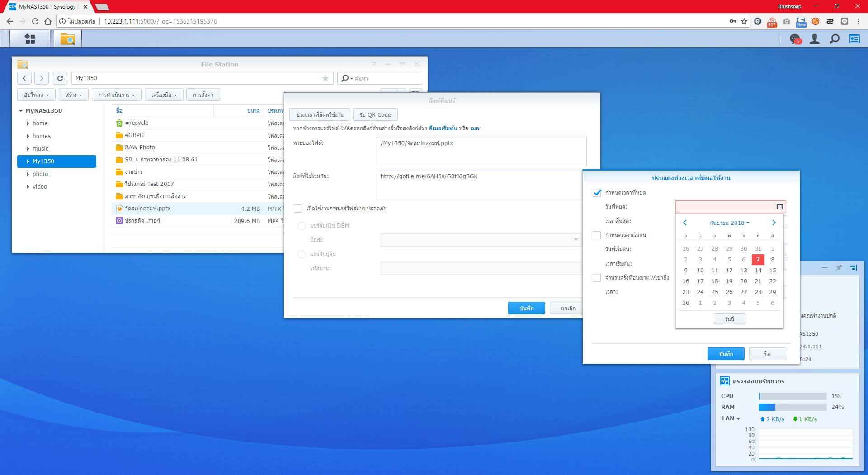
Task: Enable secure file sharing checkbox
Action: coord(297,209)
